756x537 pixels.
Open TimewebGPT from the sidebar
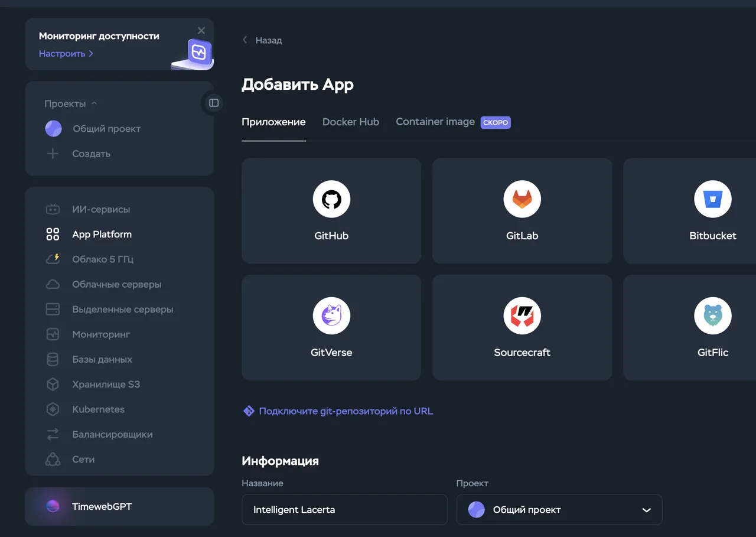119,506
